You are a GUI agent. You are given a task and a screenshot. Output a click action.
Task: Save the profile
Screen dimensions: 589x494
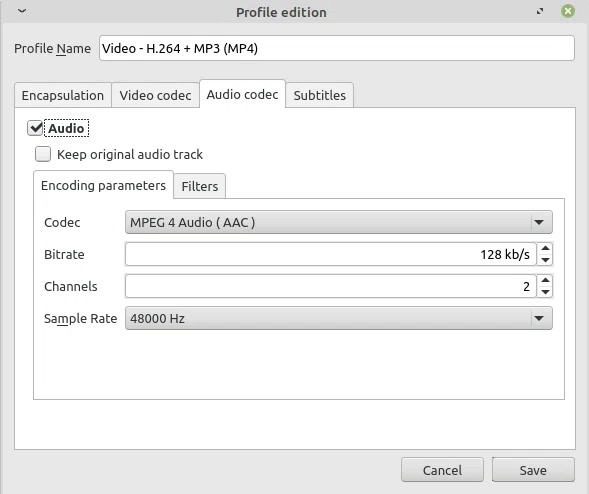(x=533, y=470)
